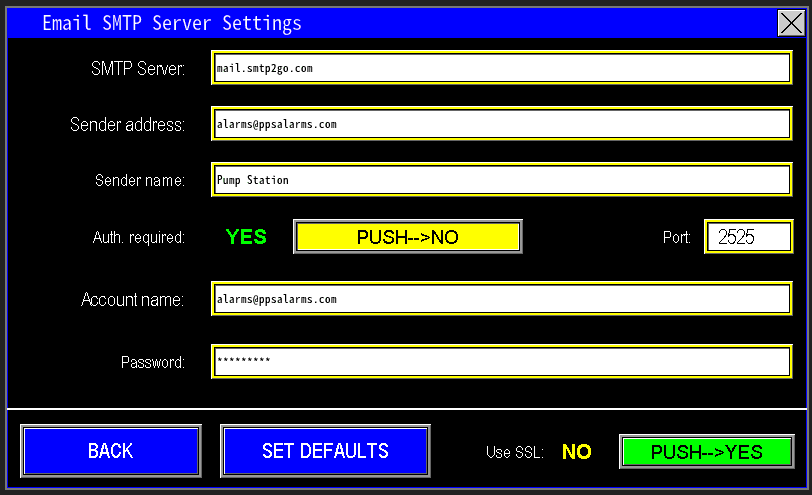Click into the Account name field
This screenshot has width=812, height=495.
click(502, 299)
